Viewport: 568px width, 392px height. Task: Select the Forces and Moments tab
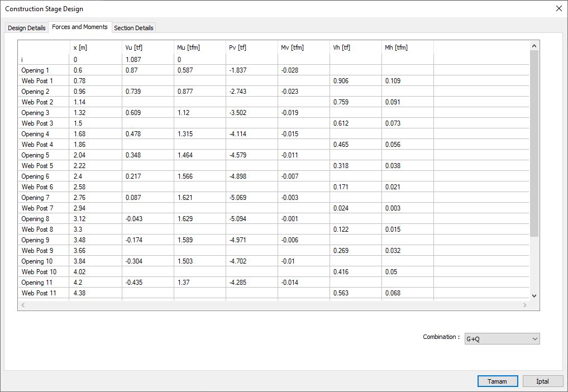[x=80, y=27]
